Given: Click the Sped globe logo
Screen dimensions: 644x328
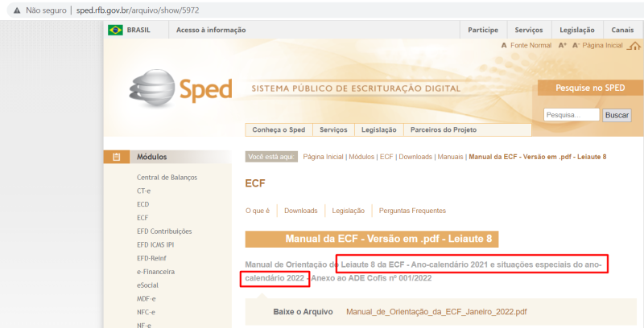Looking at the screenshot, I should [x=152, y=88].
